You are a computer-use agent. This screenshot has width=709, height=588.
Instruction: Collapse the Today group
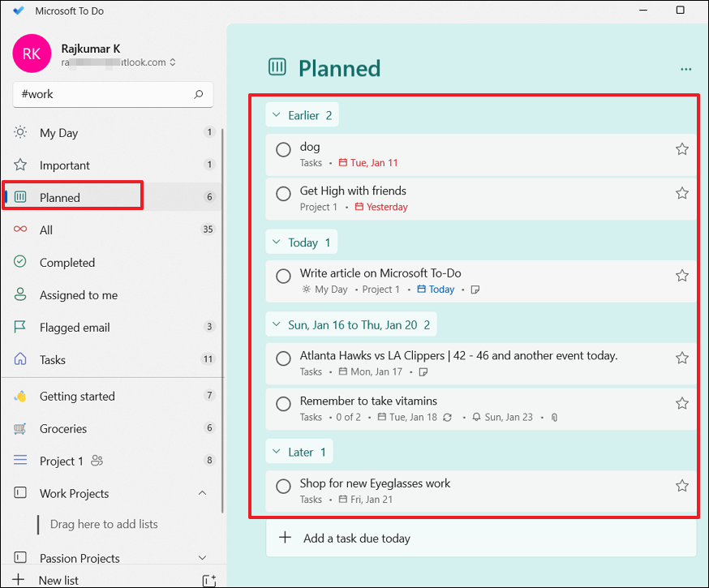point(301,242)
